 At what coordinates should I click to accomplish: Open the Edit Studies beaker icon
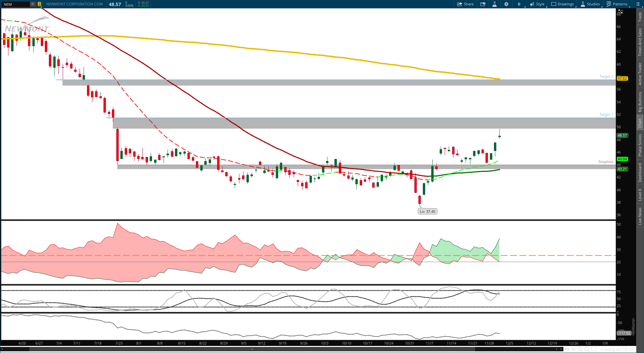click(494, 4)
